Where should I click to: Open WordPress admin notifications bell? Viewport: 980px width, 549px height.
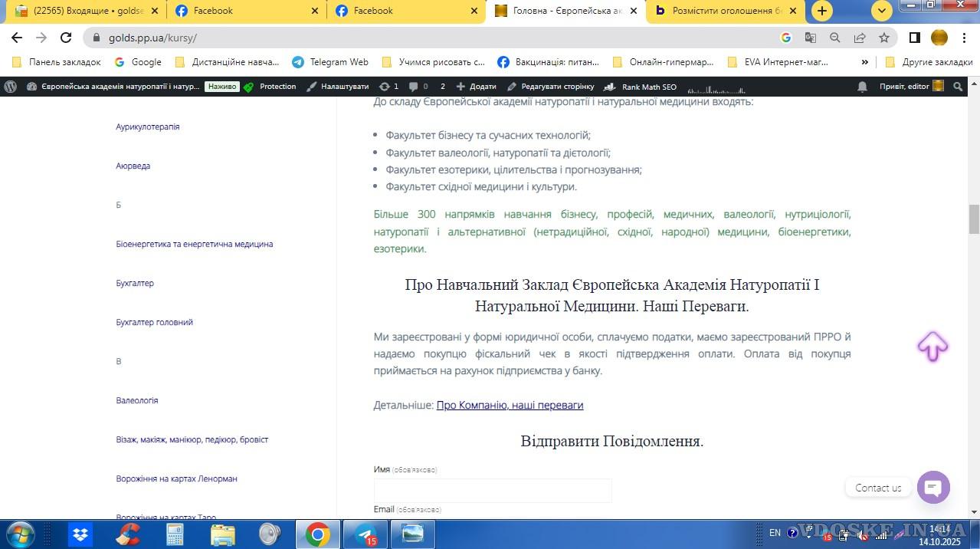tap(863, 87)
